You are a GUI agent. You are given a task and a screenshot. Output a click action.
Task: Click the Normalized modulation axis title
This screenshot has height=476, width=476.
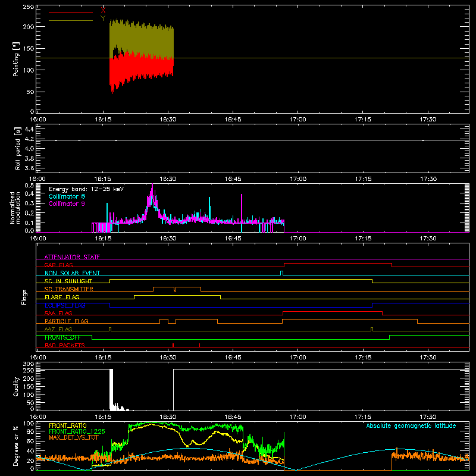(15, 208)
